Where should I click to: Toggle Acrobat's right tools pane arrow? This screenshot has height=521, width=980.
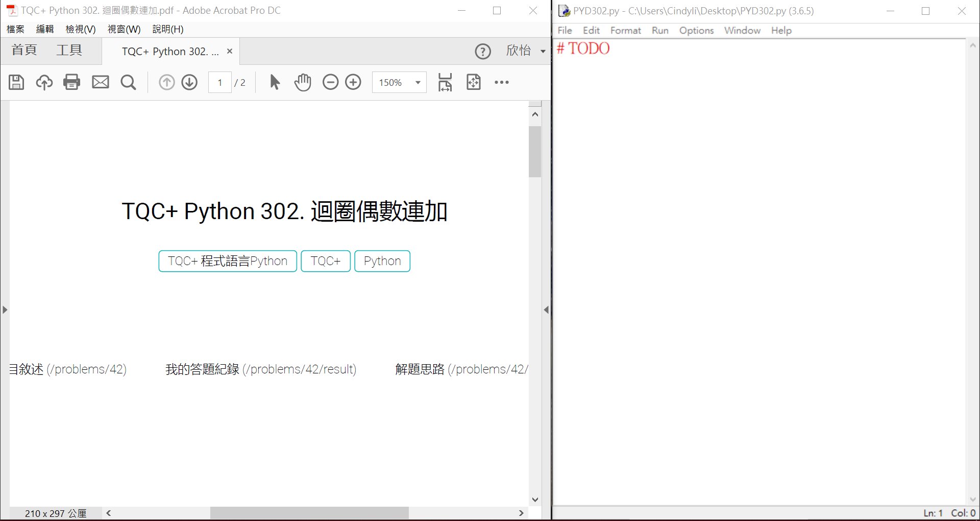tap(546, 310)
